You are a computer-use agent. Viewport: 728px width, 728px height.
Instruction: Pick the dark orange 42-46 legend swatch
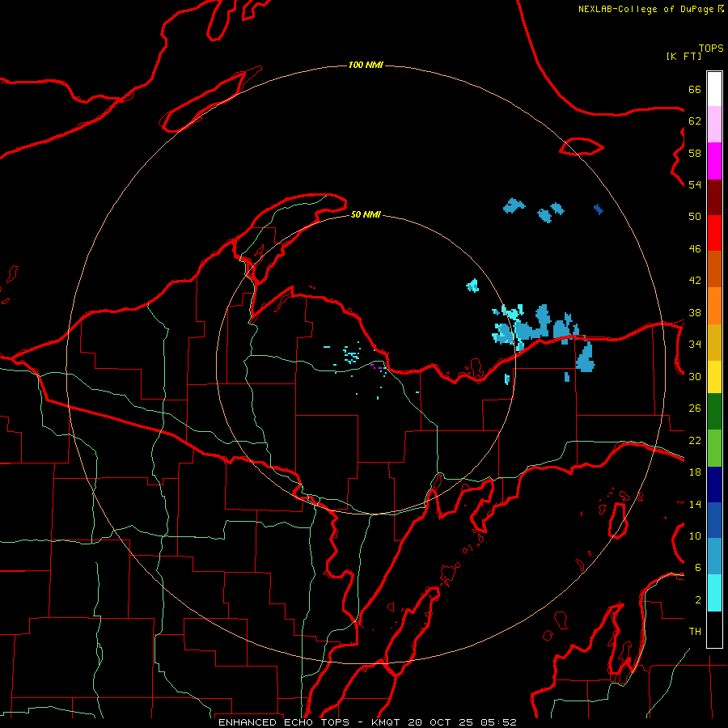pyautogui.click(x=714, y=269)
